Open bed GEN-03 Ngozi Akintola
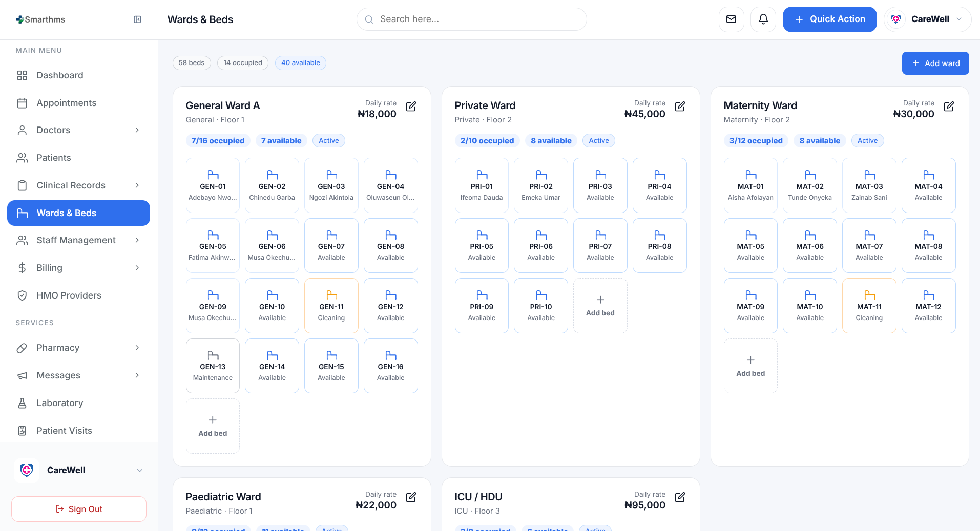 pyautogui.click(x=331, y=185)
